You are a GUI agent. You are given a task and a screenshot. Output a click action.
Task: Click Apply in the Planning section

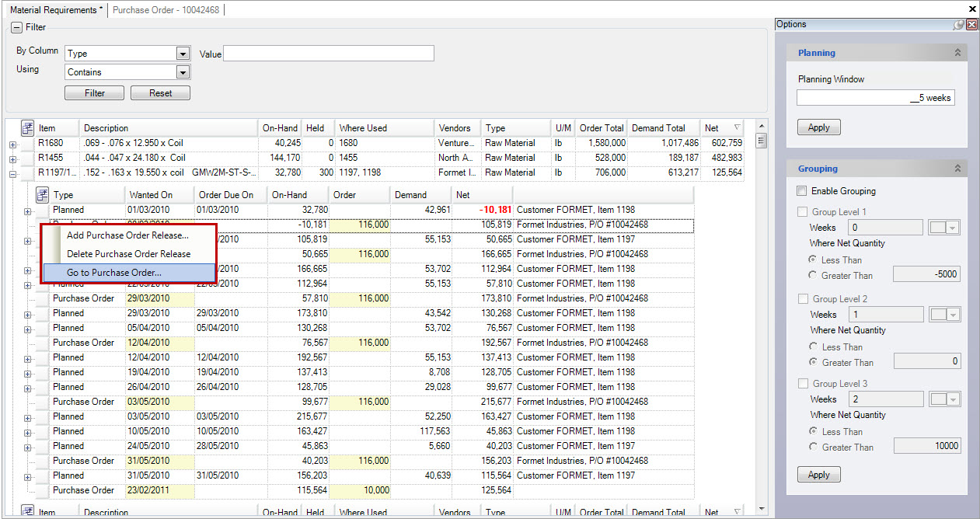(818, 127)
